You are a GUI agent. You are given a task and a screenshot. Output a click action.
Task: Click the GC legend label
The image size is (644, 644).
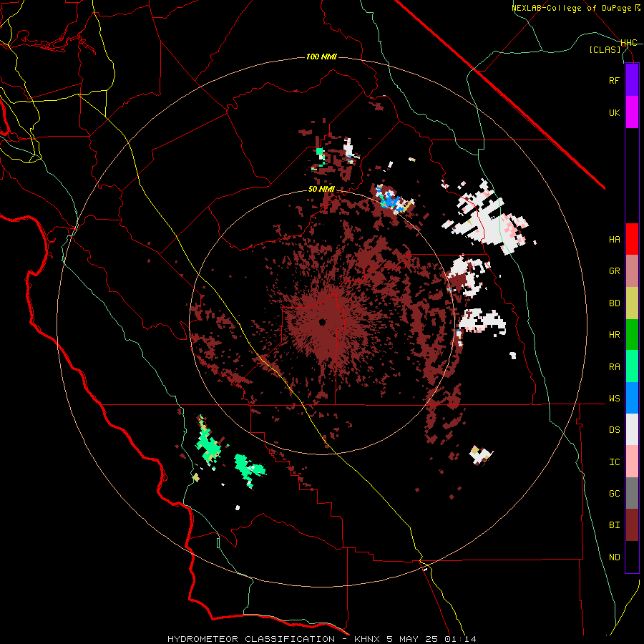point(614,494)
